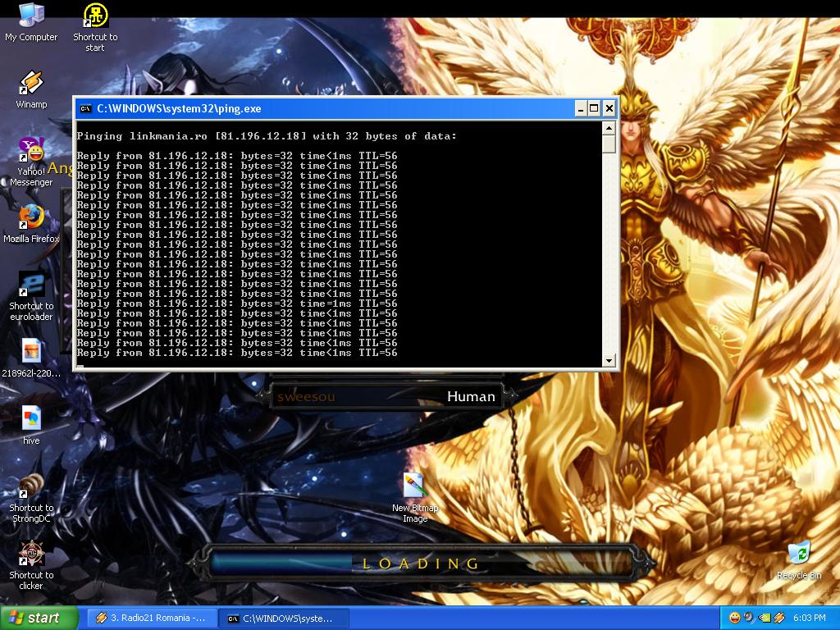Click the 6:03 PM taskbar clock
This screenshot has width=840, height=630.
click(809, 618)
